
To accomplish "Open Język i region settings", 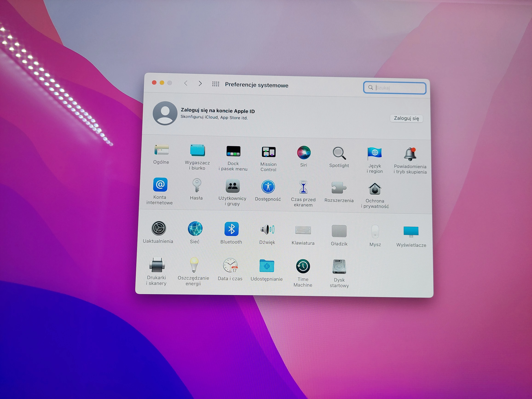I will pyautogui.click(x=374, y=153).
